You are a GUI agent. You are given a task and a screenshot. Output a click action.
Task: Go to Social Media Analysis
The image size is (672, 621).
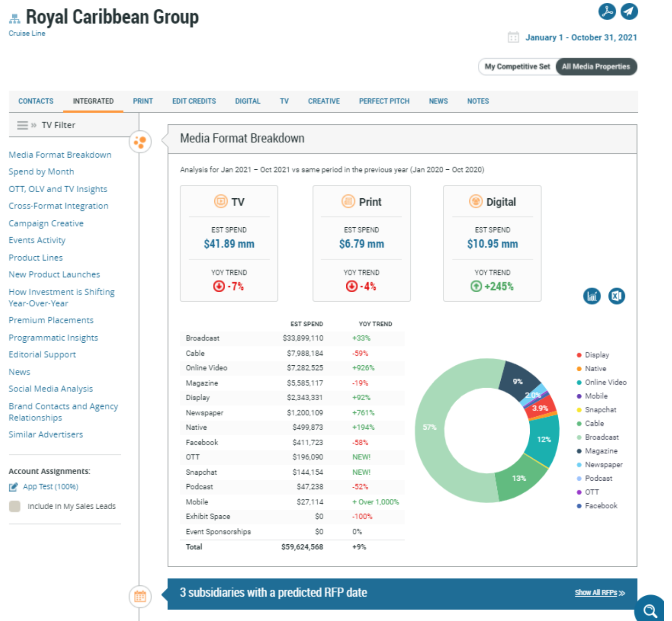[51, 389]
